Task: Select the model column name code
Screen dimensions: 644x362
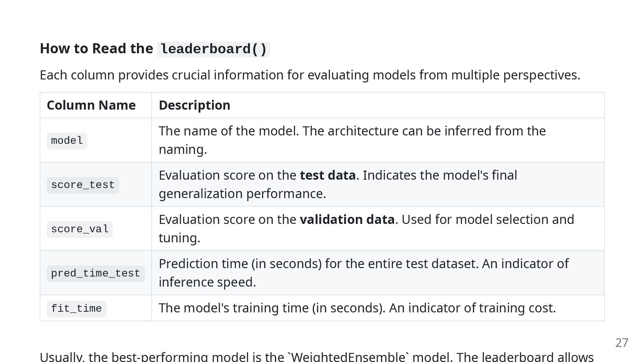Action: click(x=67, y=141)
